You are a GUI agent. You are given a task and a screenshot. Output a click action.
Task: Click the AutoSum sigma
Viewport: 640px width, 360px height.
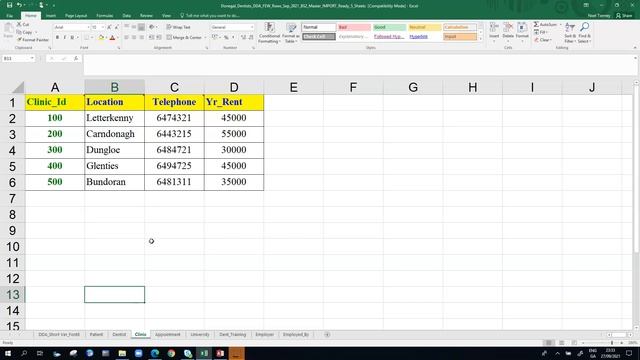coord(536,24)
